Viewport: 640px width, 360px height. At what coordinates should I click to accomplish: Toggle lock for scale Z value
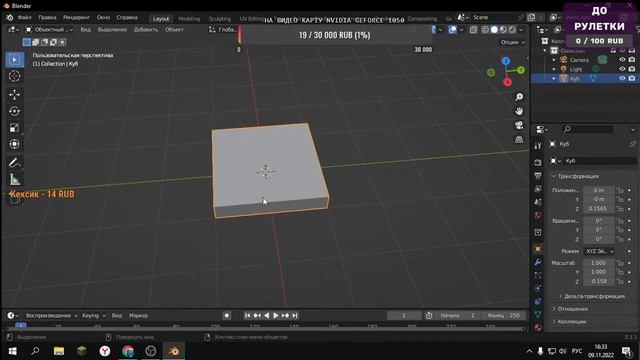[x=620, y=281]
